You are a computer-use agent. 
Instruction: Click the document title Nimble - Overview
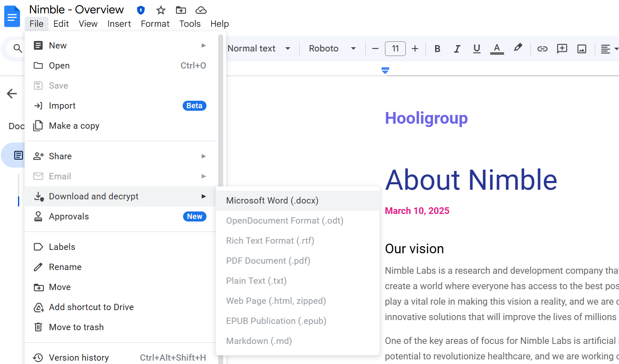(76, 10)
